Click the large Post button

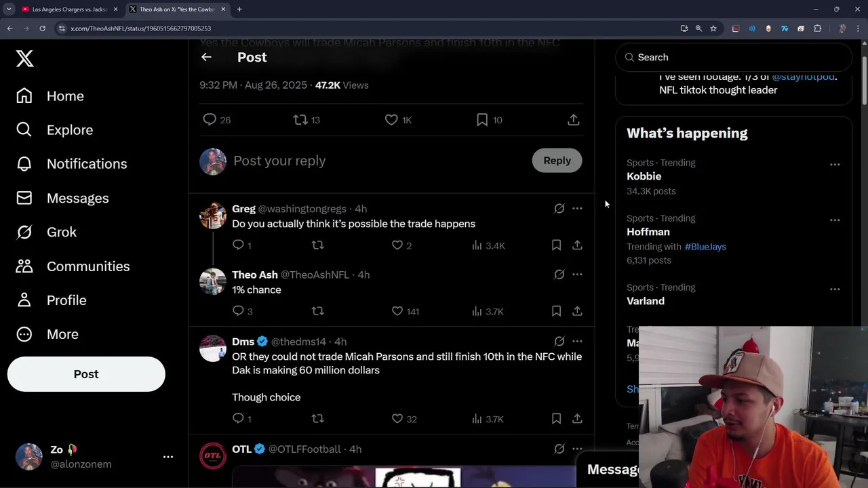click(86, 374)
